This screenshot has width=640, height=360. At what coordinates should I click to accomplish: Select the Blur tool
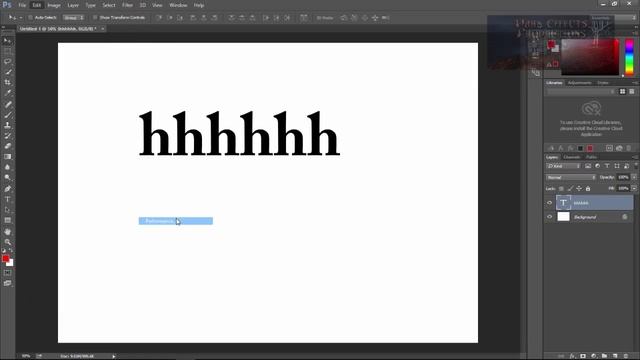point(7,167)
